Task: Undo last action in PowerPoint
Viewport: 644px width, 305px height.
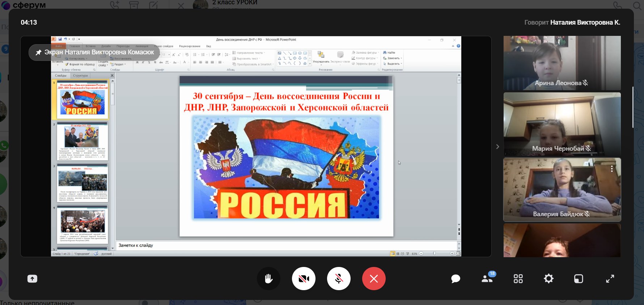Action: (x=65, y=39)
